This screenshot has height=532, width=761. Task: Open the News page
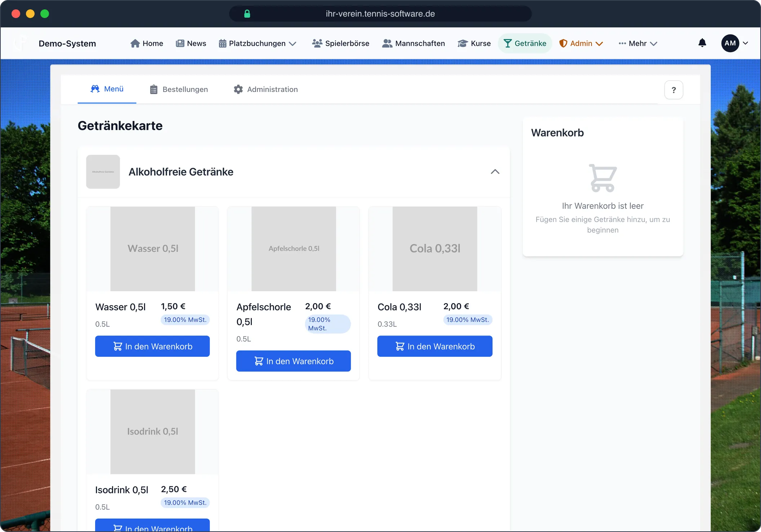click(191, 43)
